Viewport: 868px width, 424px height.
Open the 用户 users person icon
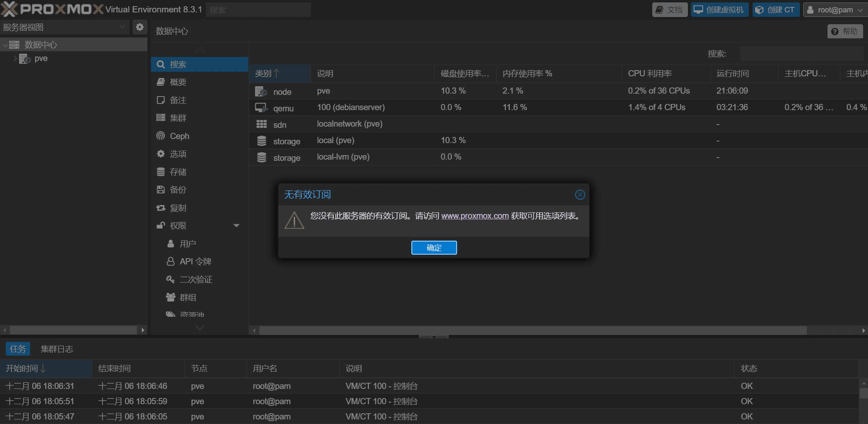[x=171, y=244]
